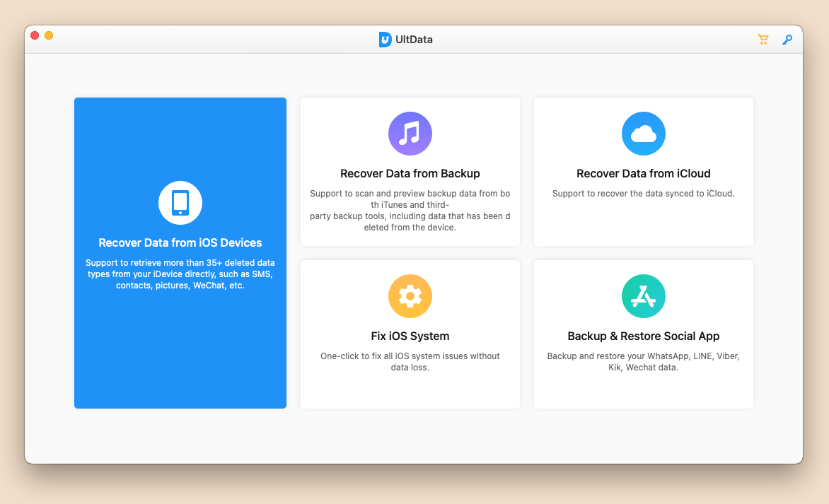829x504 pixels.
Task: Click the teal App Store social app icon
Action: point(644,296)
